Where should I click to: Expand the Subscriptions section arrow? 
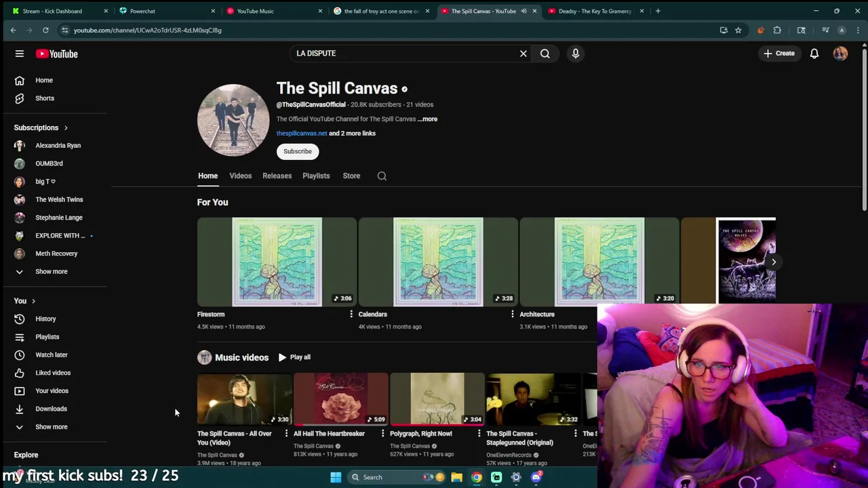(x=66, y=127)
